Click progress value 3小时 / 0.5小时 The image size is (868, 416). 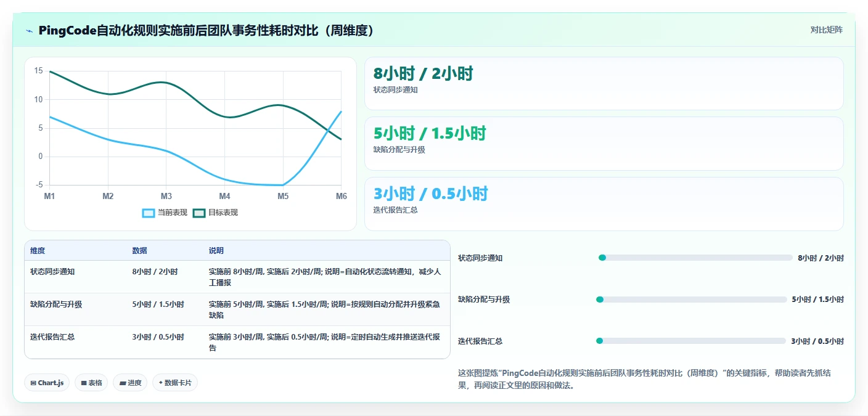(817, 341)
